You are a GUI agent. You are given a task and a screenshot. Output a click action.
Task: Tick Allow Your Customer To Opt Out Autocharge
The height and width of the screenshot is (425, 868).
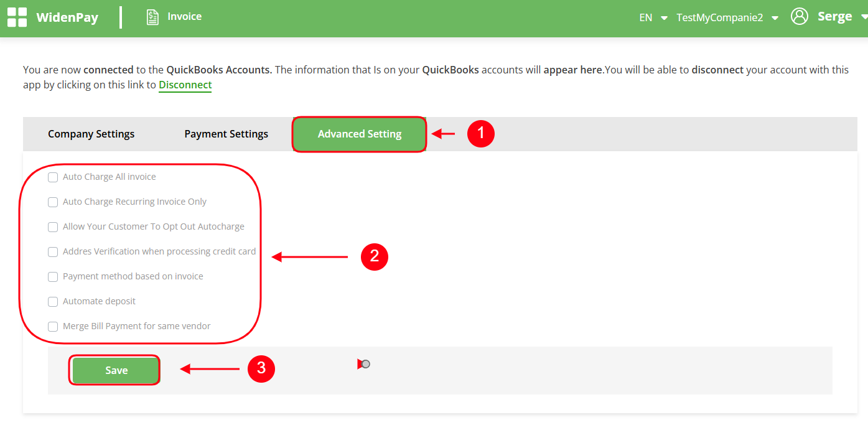point(53,227)
